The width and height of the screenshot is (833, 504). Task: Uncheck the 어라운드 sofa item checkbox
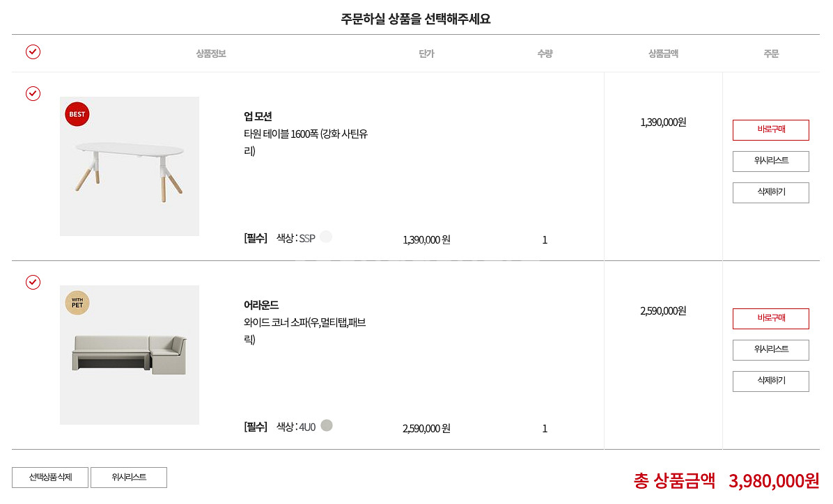pyautogui.click(x=33, y=282)
